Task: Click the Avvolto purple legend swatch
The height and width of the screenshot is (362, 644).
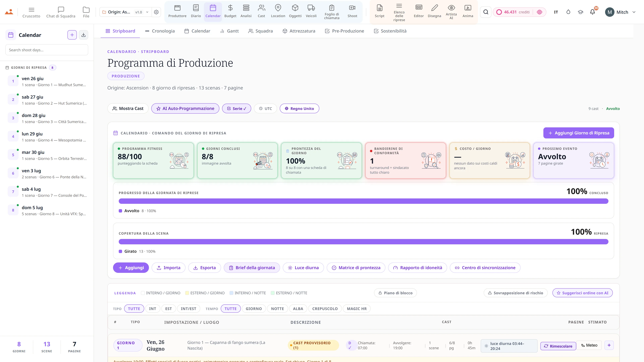Action: point(120,211)
